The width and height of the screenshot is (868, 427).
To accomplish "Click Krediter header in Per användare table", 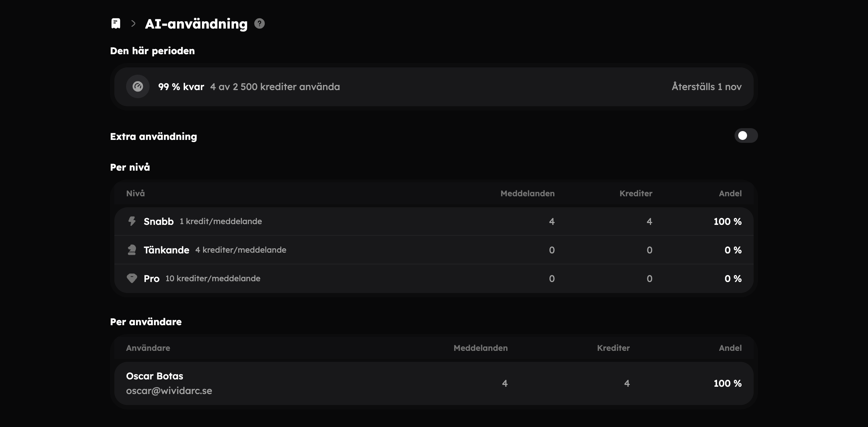I will (613, 348).
